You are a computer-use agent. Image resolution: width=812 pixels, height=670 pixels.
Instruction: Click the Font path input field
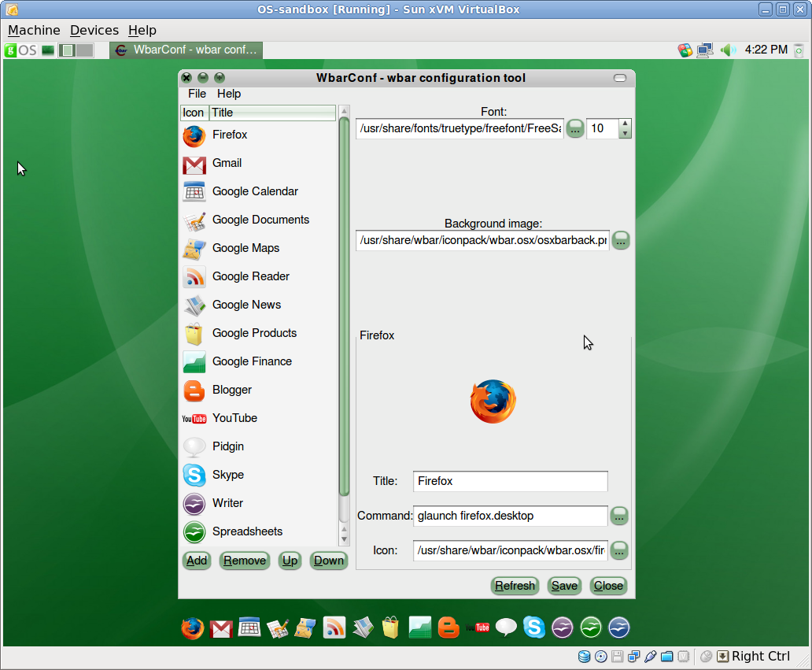[x=460, y=128]
